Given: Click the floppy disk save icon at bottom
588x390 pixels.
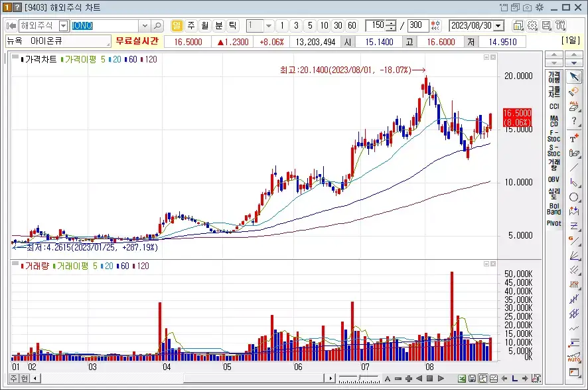Looking at the screenshot, I should [x=473, y=378].
